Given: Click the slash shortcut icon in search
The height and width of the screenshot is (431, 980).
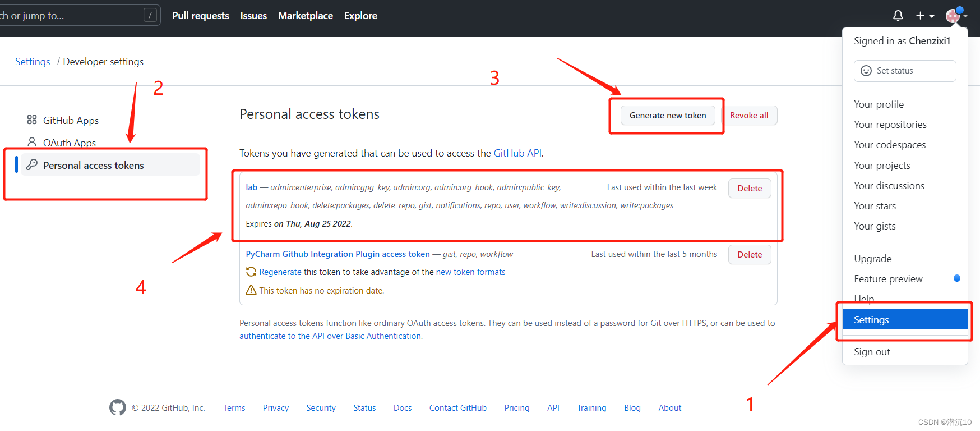Looking at the screenshot, I should pyautogui.click(x=150, y=15).
